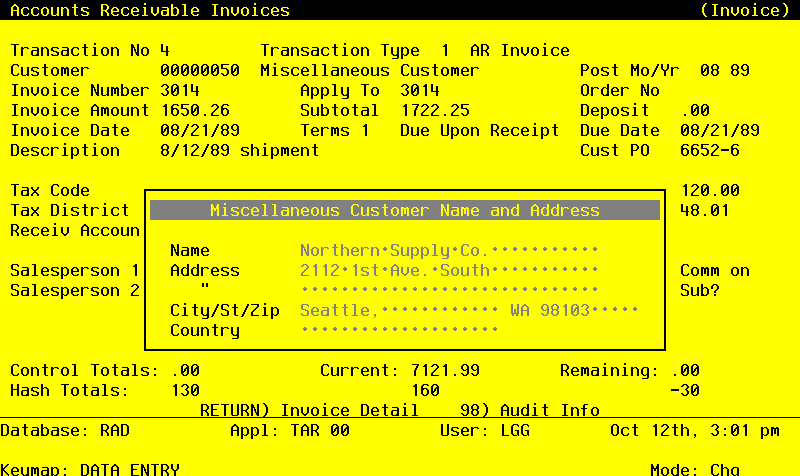
Task: Click the Remaining value .00
Action: [x=685, y=370]
